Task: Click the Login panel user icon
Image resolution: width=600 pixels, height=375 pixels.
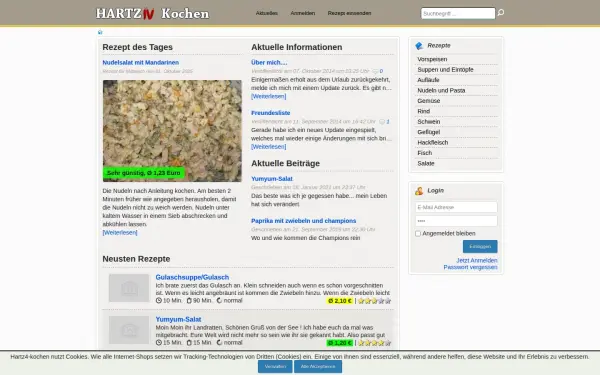Action: [419, 191]
